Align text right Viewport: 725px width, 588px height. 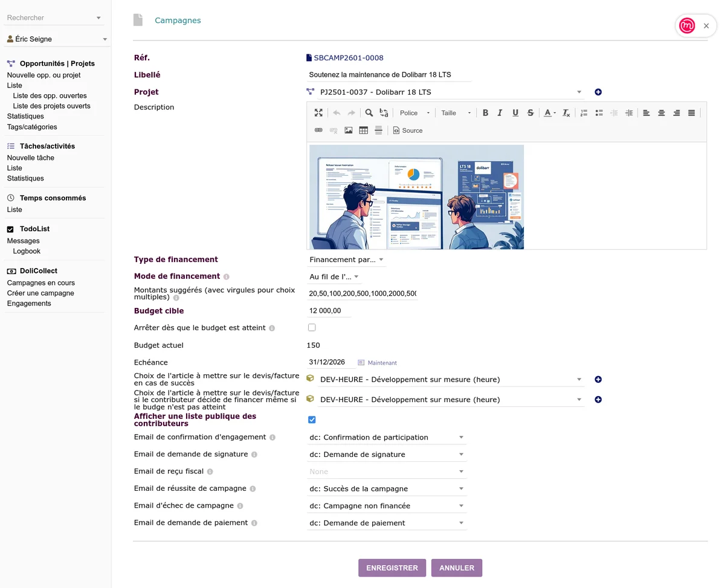[677, 113]
